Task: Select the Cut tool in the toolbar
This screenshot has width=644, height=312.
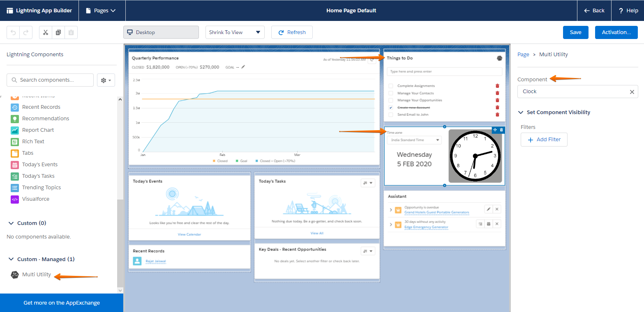Action: [45, 32]
